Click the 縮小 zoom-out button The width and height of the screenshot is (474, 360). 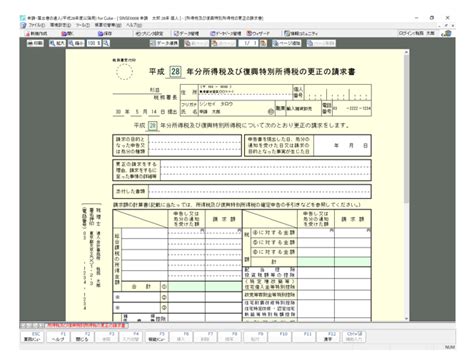pos(76,43)
